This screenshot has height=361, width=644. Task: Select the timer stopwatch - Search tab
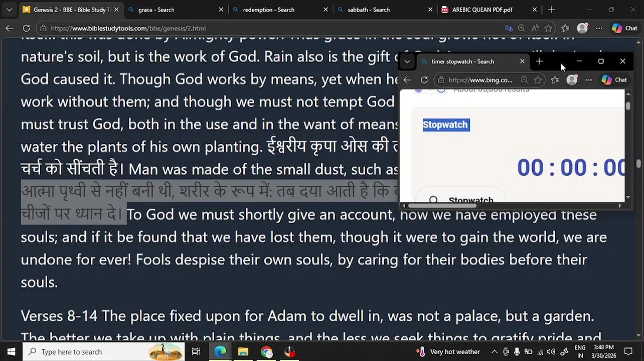coord(473,61)
